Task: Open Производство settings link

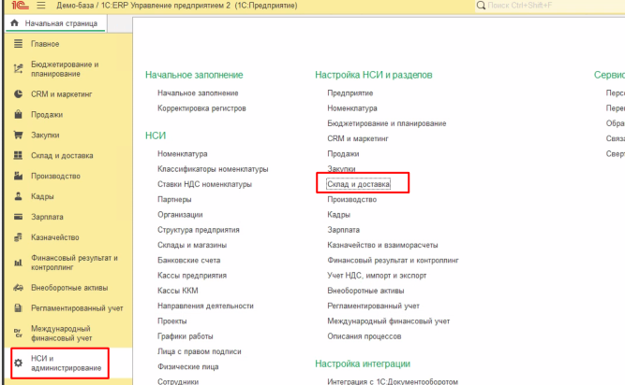Action: (x=352, y=199)
